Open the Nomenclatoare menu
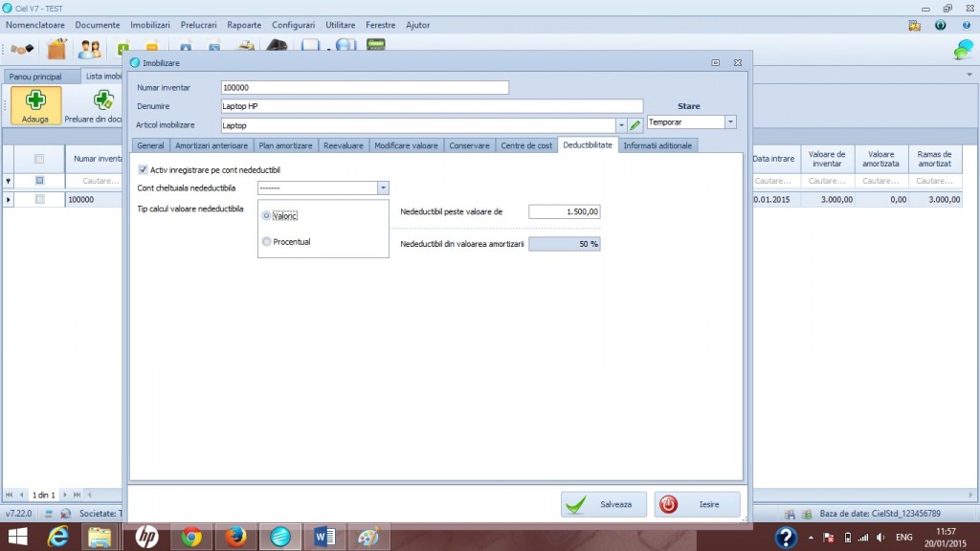This screenshot has height=551, width=980. (35, 25)
